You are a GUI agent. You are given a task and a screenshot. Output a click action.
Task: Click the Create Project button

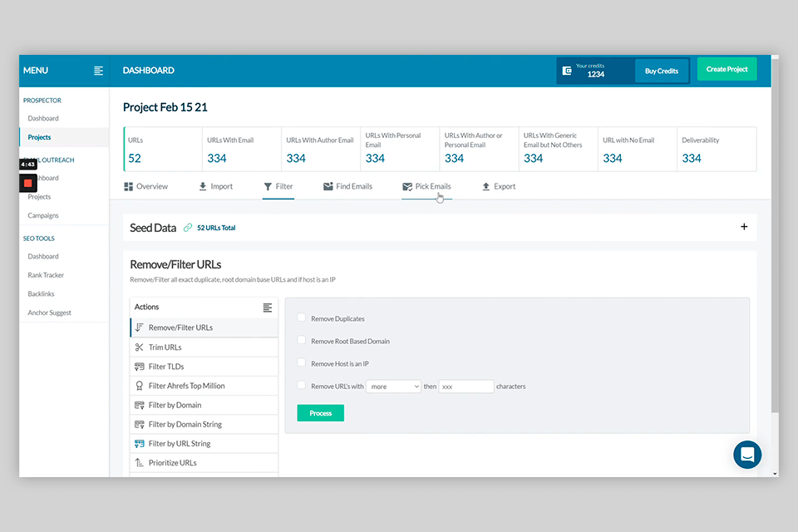[x=727, y=69]
